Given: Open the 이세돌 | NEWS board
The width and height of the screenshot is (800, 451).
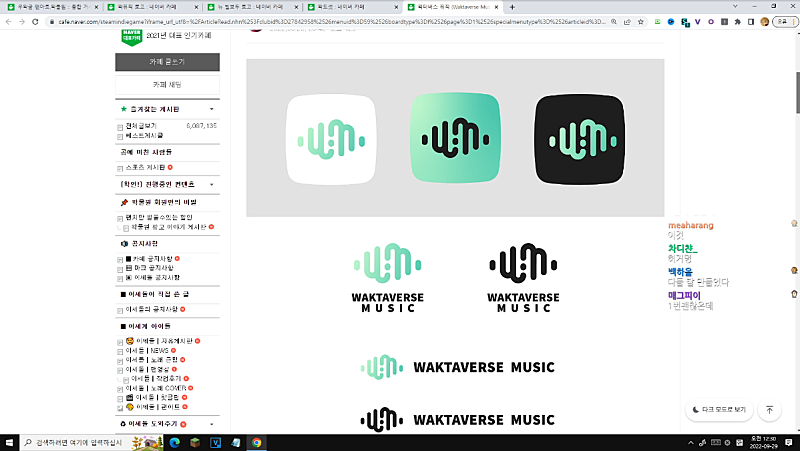Looking at the screenshot, I should coord(147,351).
